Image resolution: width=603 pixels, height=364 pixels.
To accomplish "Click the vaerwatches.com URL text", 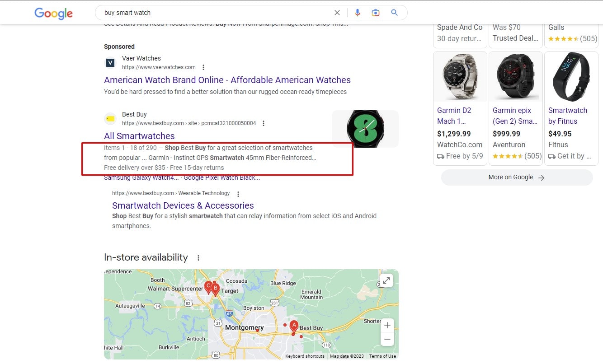I will pyautogui.click(x=159, y=67).
